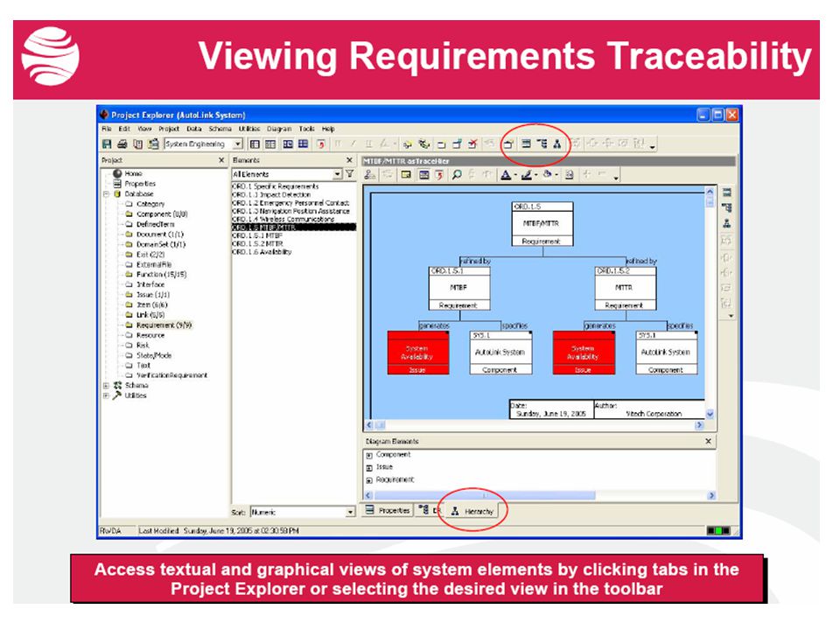The height and width of the screenshot is (630, 840).
Task: Click the Schema icon in Project tree
Action: (x=117, y=385)
